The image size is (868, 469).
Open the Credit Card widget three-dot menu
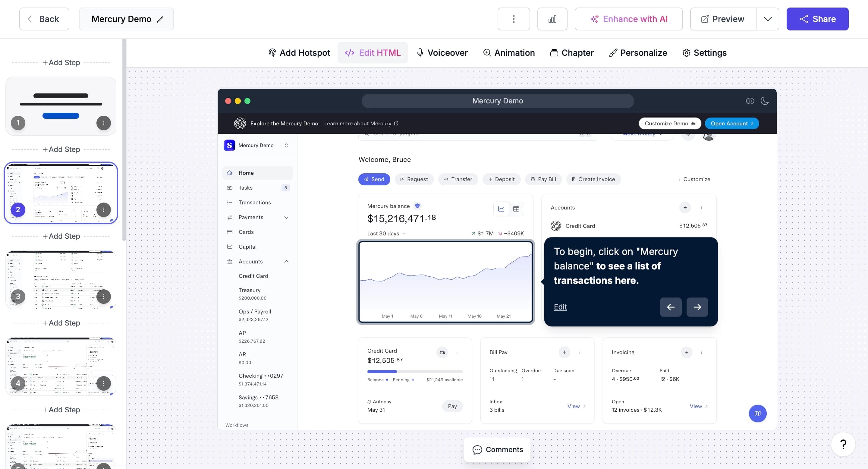click(x=457, y=352)
